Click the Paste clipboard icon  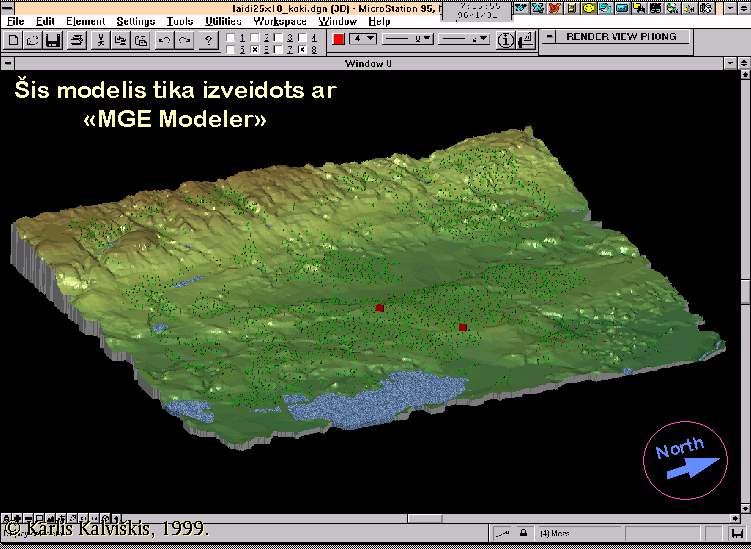[141, 41]
